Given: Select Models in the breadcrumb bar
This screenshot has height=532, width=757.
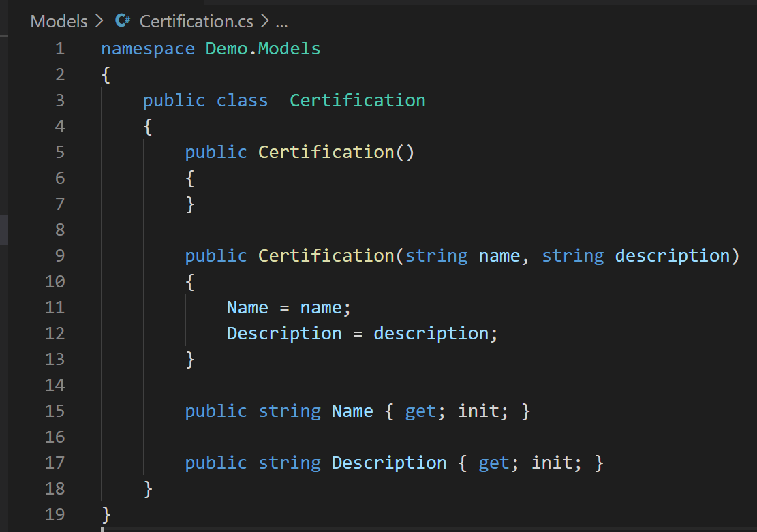Looking at the screenshot, I should 58,21.
